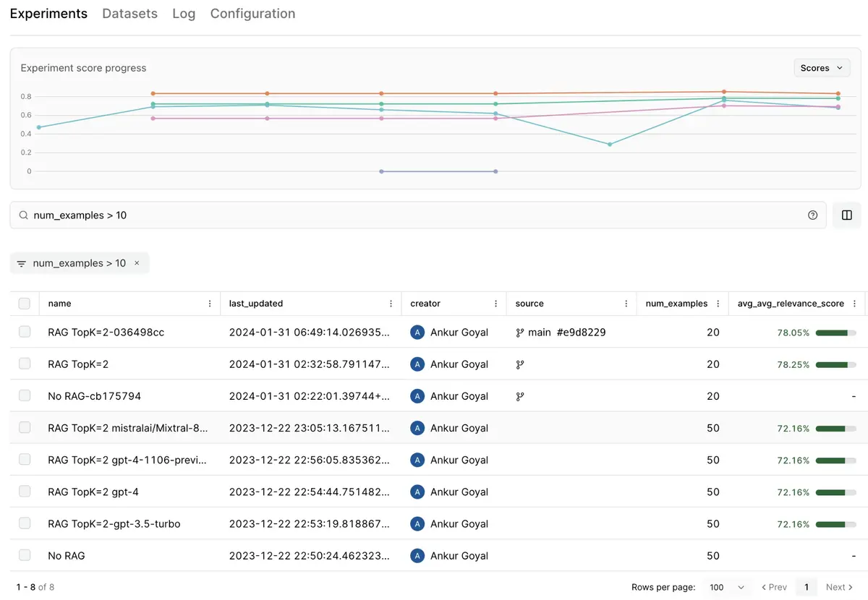Screen dimensions: 868x600
Task: Click the lowest teal data point in the chart
Action: pos(610,145)
